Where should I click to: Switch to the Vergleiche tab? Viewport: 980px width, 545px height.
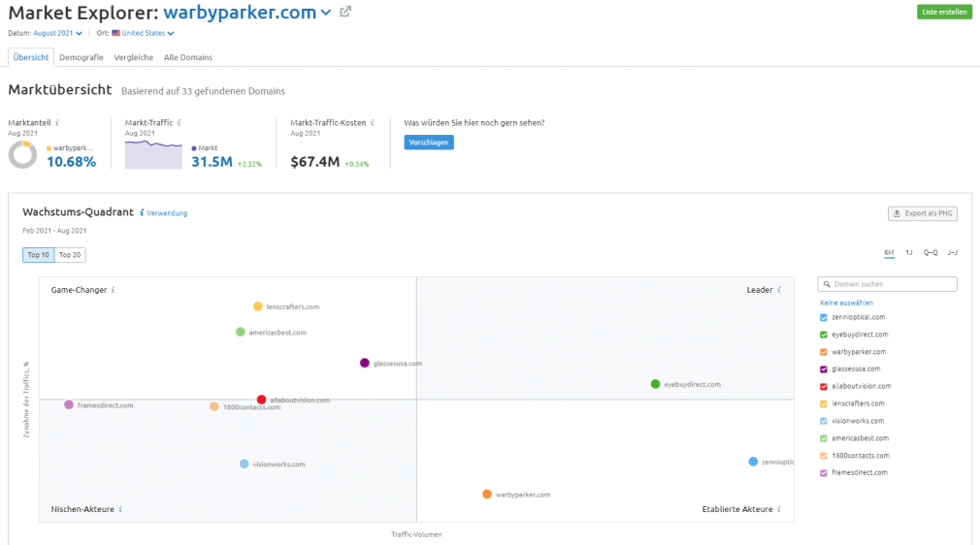pos(133,57)
